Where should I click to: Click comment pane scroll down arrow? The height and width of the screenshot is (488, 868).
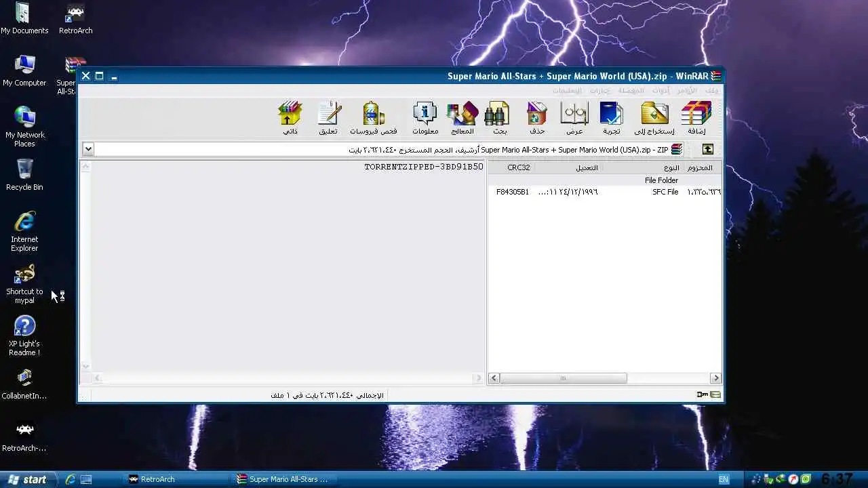(85, 367)
